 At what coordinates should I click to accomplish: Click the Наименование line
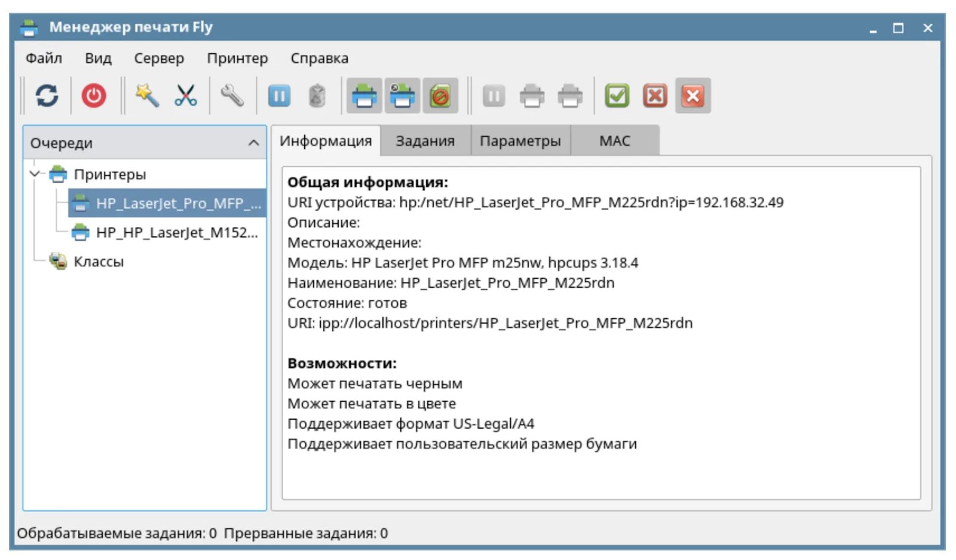[x=451, y=282]
